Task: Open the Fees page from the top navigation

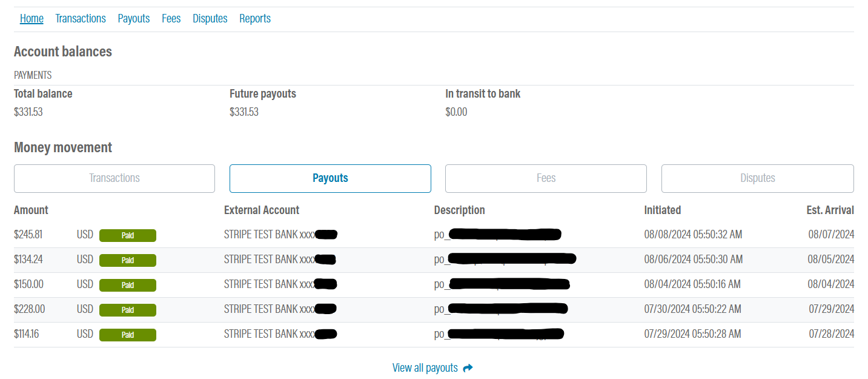Action: [x=171, y=18]
